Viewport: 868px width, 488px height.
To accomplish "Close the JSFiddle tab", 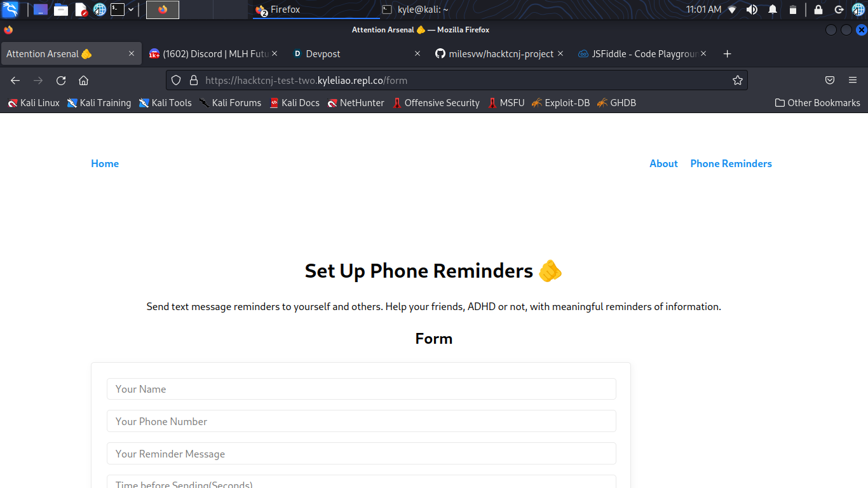I will pos(703,54).
